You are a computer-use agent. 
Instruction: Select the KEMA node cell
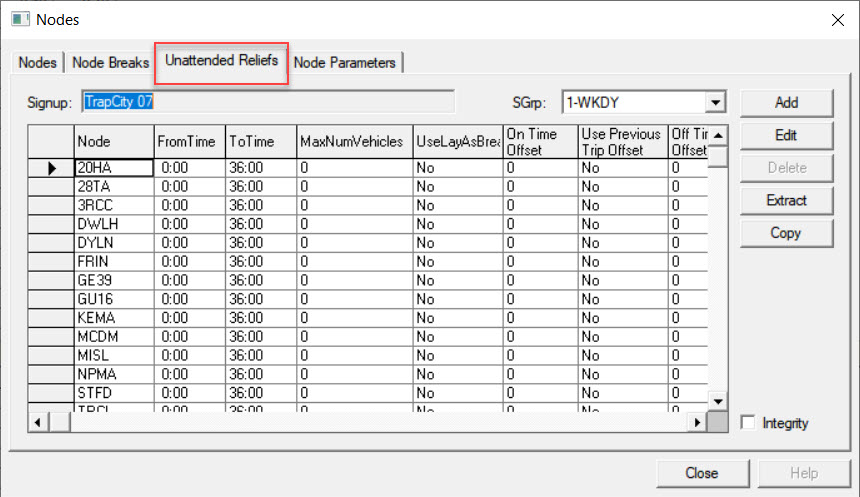[113, 317]
